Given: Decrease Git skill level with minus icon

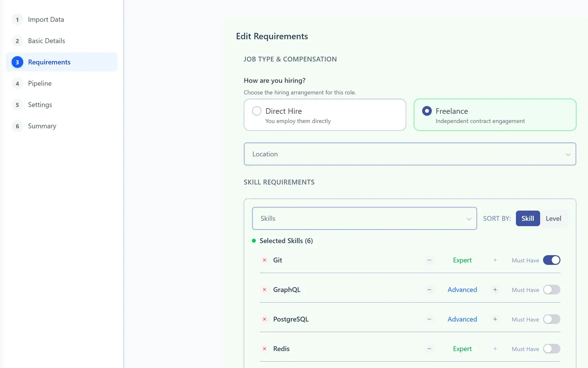Looking at the screenshot, I should [x=429, y=260].
